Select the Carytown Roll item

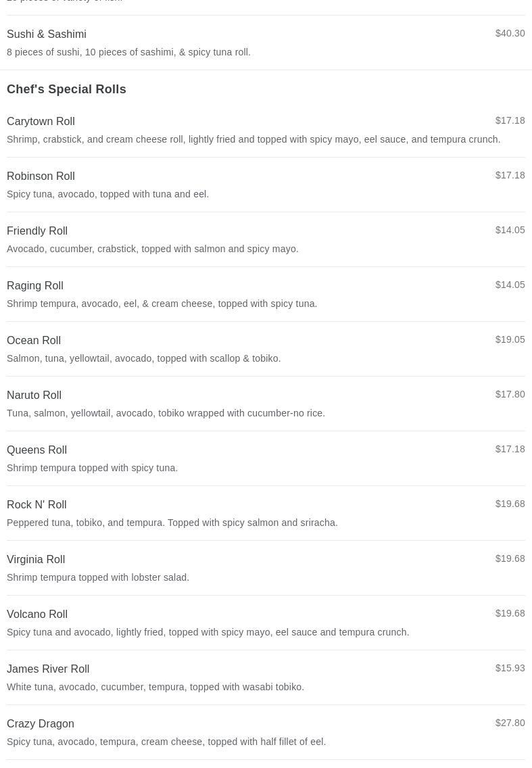tap(41, 122)
